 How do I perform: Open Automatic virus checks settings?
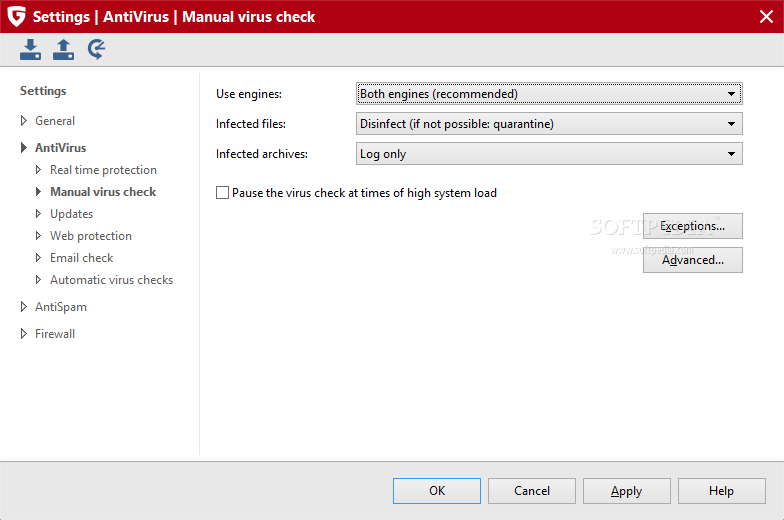pos(112,280)
